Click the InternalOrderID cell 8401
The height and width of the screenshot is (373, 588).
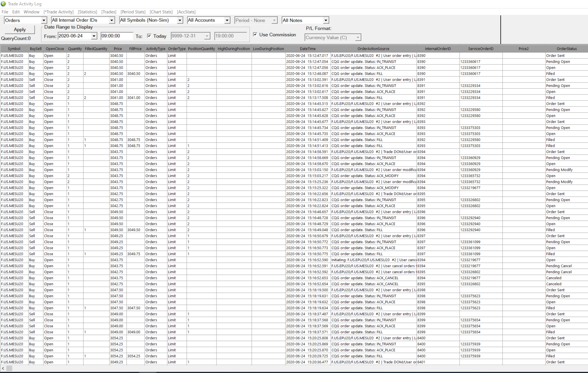[438, 362]
